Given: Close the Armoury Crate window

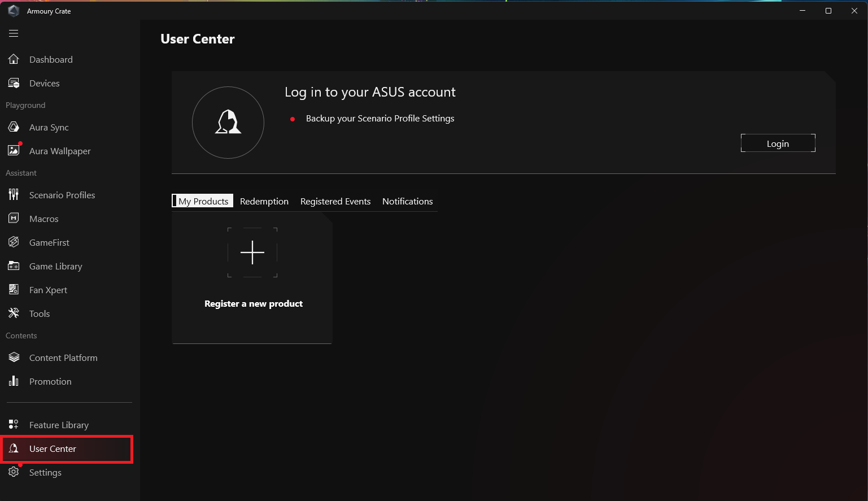Looking at the screenshot, I should (x=854, y=11).
